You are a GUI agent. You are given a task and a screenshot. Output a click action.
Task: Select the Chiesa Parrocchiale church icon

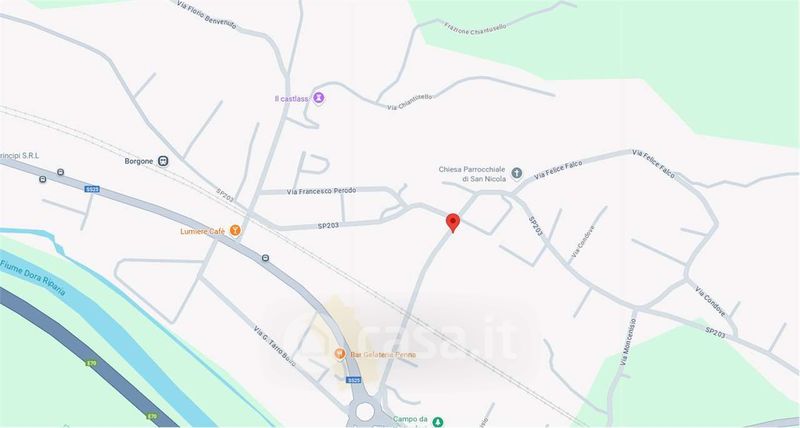[x=517, y=173]
